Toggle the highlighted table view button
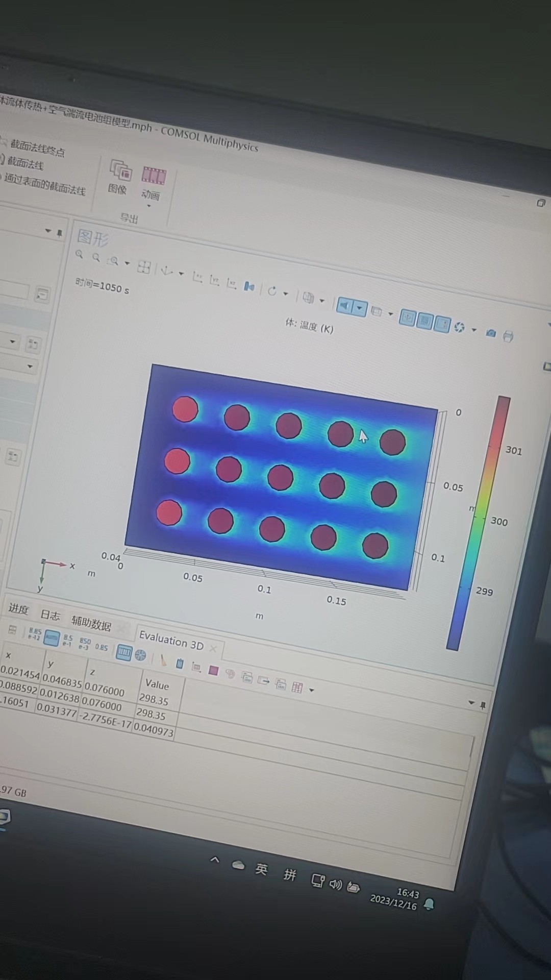 (124, 652)
